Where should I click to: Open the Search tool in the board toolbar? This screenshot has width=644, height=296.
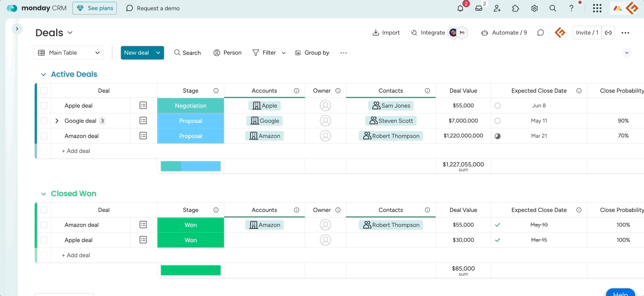pos(187,53)
